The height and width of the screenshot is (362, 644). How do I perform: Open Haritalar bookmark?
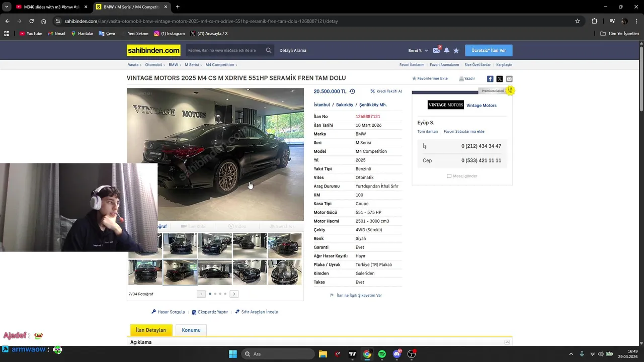[82, 34]
